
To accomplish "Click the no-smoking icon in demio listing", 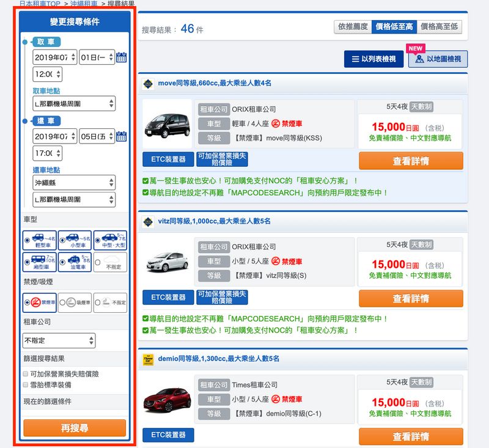I will coord(276,399).
